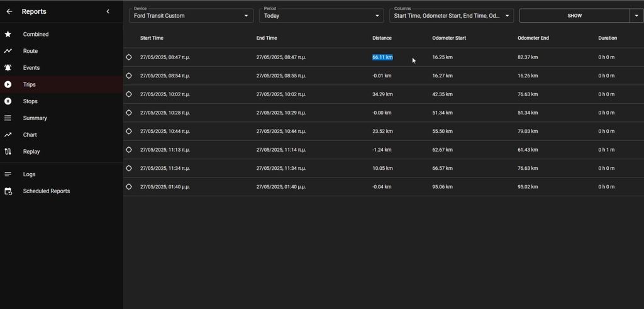Open the Summary list icon

click(8, 118)
